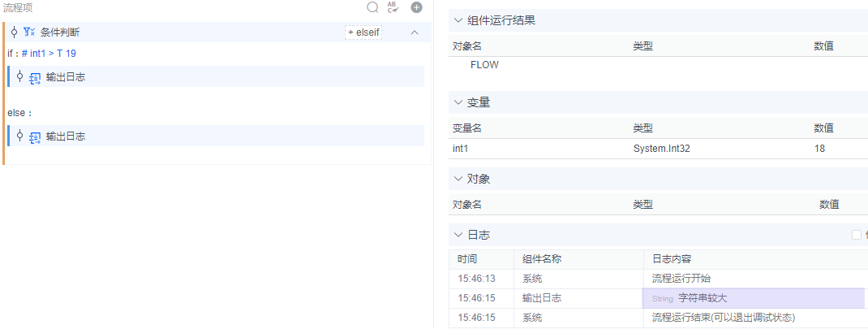Collapse the 组件运行结果 section

pyautogui.click(x=458, y=20)
